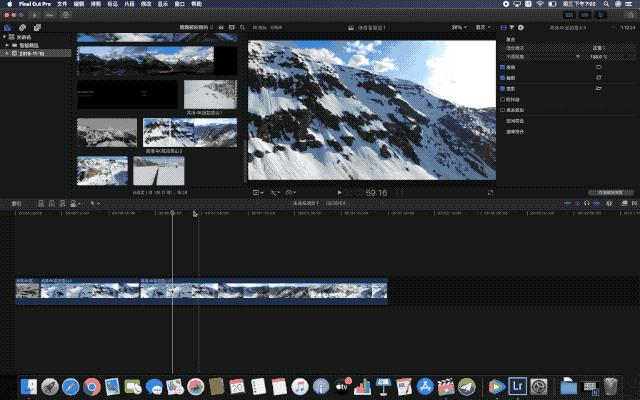Enable the Stabilization (防抖动) checkbox
Image resolution: width=640 pixels, height=400 pixels.
[503, 100]
